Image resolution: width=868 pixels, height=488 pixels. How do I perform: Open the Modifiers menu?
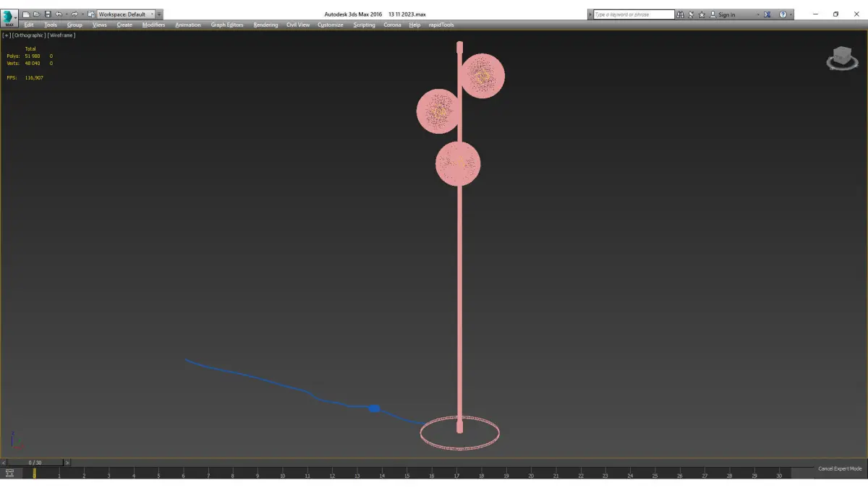[x=153, y=25]
